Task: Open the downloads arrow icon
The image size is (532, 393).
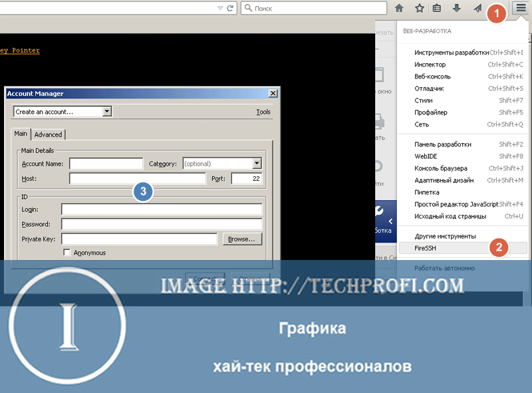Action: click(457, 8)
